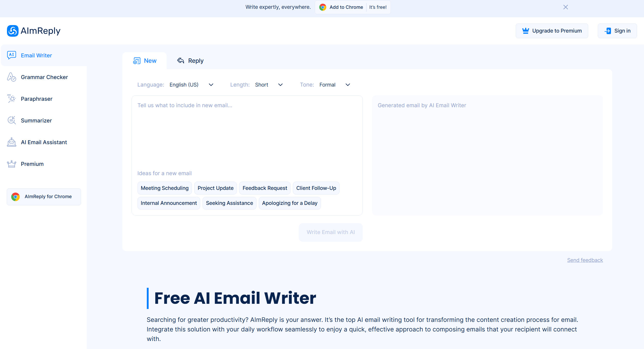
Task: Click the Sign in button
Action: pyautogui.click(x=617, y=31)
